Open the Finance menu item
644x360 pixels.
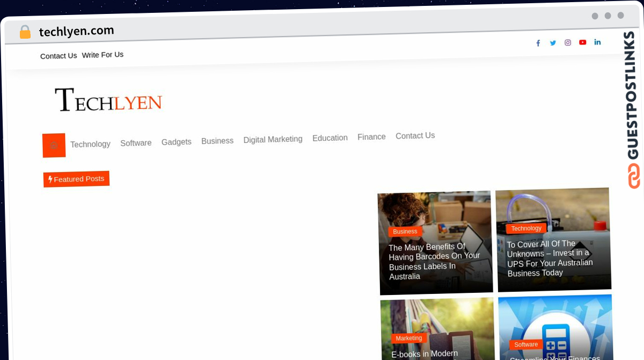click(371, 137)
